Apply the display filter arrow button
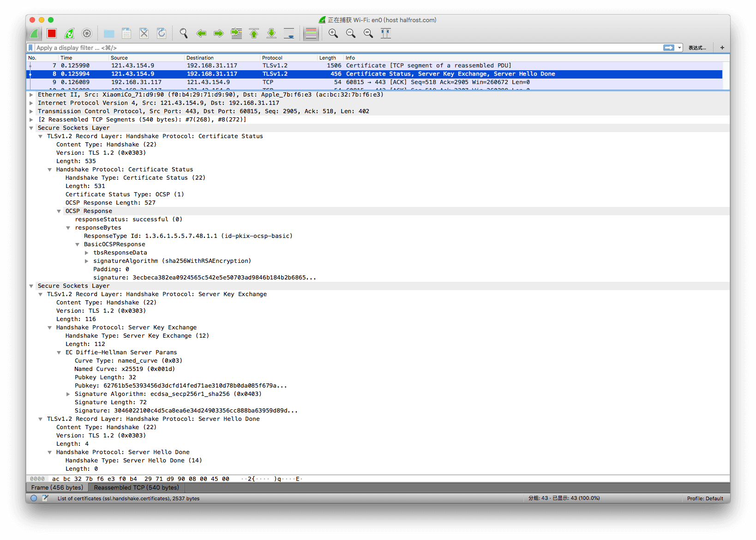756x540 pixels. [x=668, y=48]
